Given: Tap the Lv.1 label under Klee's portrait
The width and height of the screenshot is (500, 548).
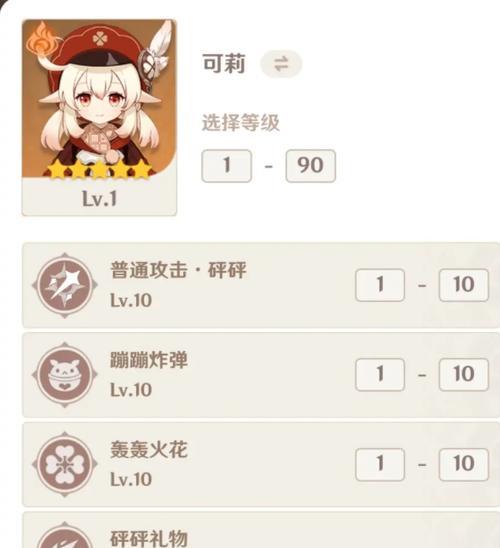Looking at the screenshot, I should [99, 199].
